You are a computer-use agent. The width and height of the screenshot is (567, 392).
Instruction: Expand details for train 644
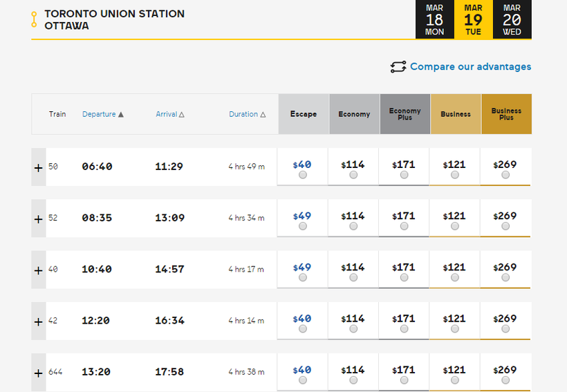pos(39,373)
